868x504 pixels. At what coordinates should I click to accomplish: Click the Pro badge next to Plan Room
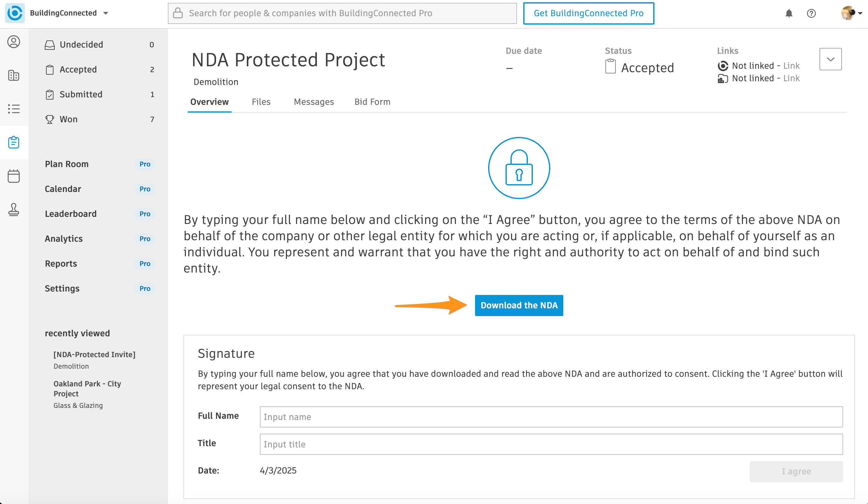[145, 164]
